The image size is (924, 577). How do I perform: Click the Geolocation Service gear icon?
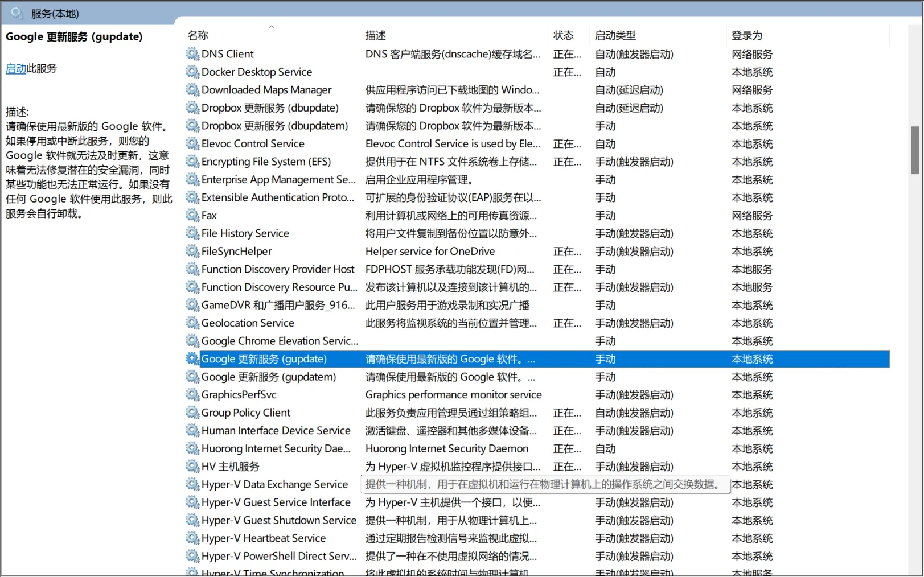pyautogui.click(x=192, y=323)
